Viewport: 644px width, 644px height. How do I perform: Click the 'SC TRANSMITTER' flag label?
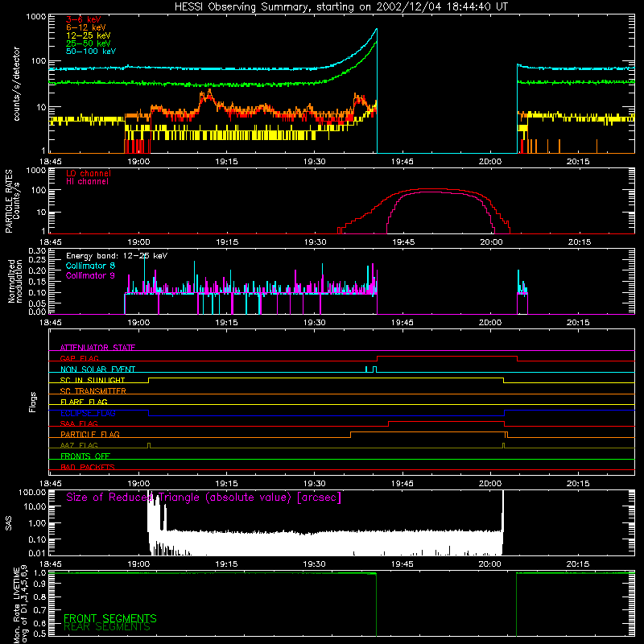pos(93,391)
